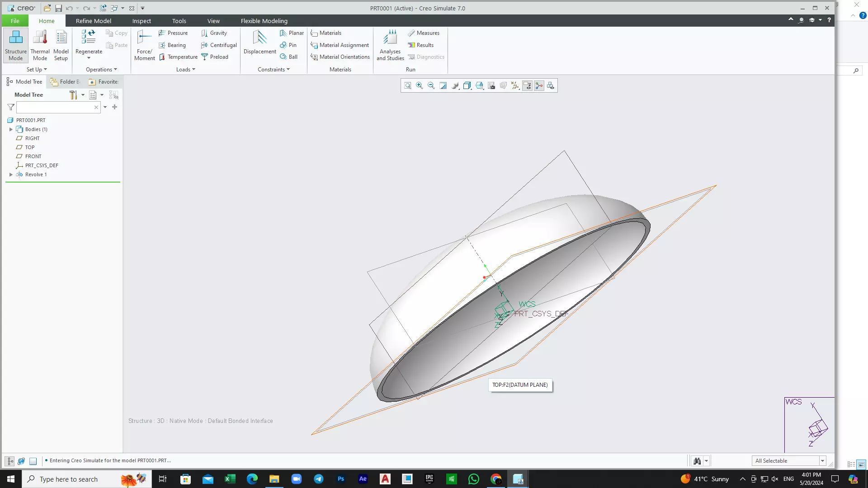
Task: Click the Refit view icon in graphics toolbar
Action: (x=407, y=86)
